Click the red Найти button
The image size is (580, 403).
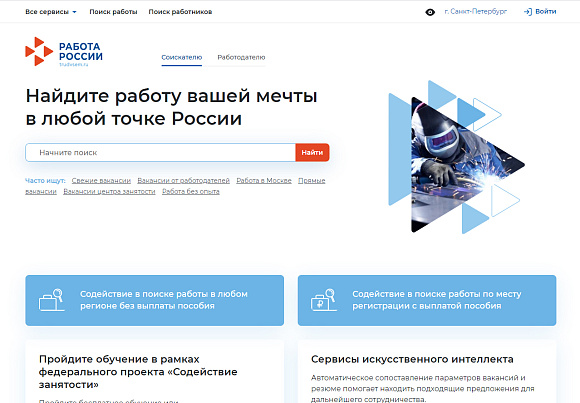[x=312, y=152]
